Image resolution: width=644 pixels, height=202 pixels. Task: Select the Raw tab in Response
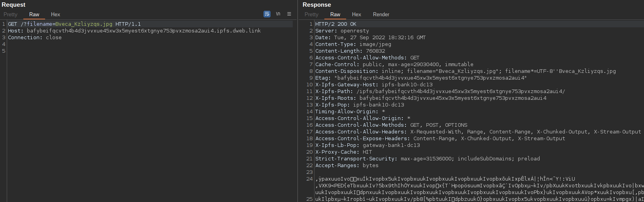(x=335, y=15)
